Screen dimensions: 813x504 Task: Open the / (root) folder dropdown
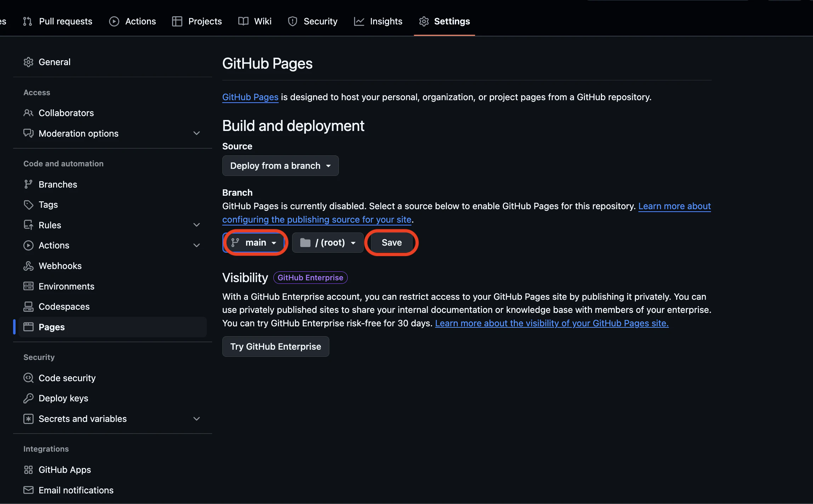click(328, 242)
